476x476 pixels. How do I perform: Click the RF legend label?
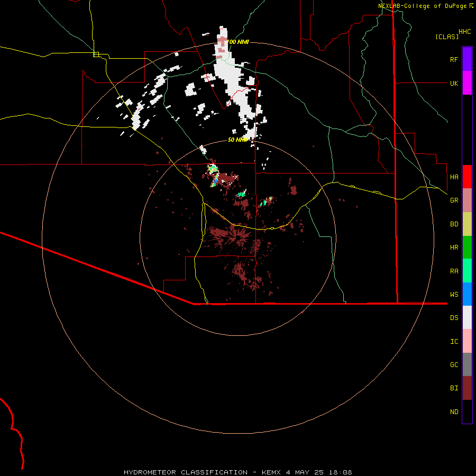[454, 59]
